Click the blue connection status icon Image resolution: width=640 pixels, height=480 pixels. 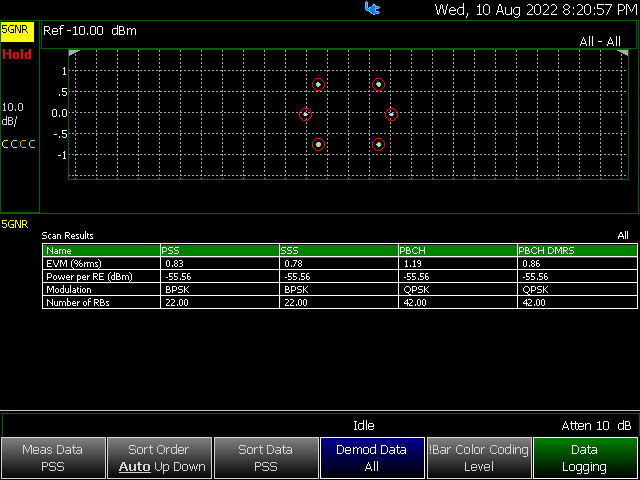372,9
